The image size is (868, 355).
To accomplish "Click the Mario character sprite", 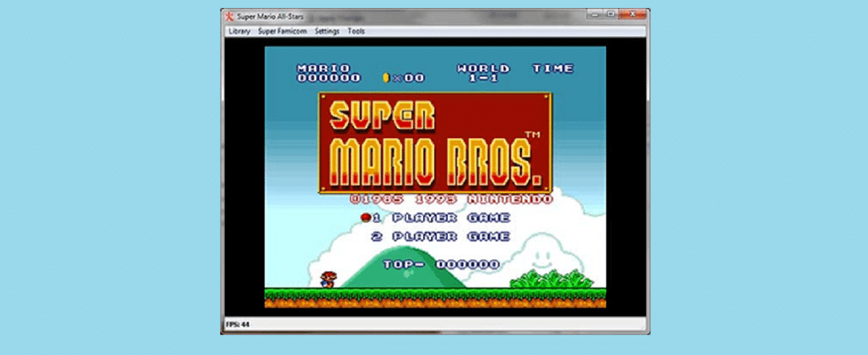I will pyautogui.click(x=328, y=279).
